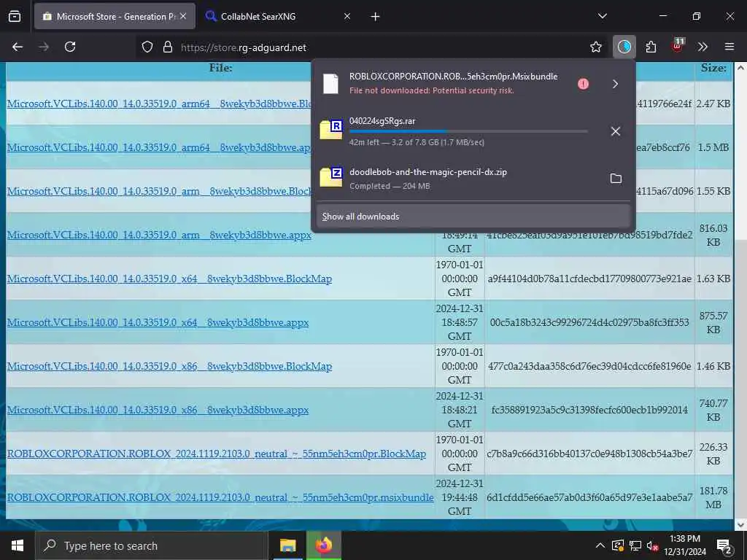This screenshot has width=747, height=560.
Task: Click the File column header
Action: tap(220, 68)
